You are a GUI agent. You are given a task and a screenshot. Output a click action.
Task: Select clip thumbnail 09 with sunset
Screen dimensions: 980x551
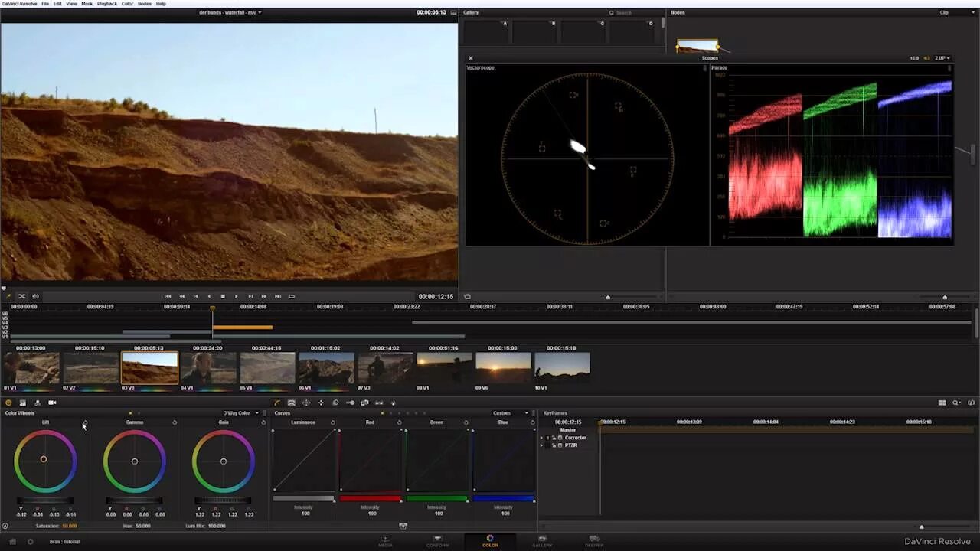(503, 367)
